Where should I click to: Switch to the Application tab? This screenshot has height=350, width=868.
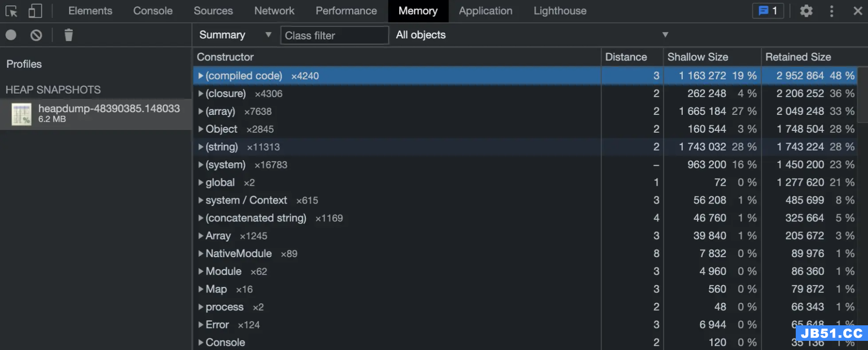[x=486, y=11]
